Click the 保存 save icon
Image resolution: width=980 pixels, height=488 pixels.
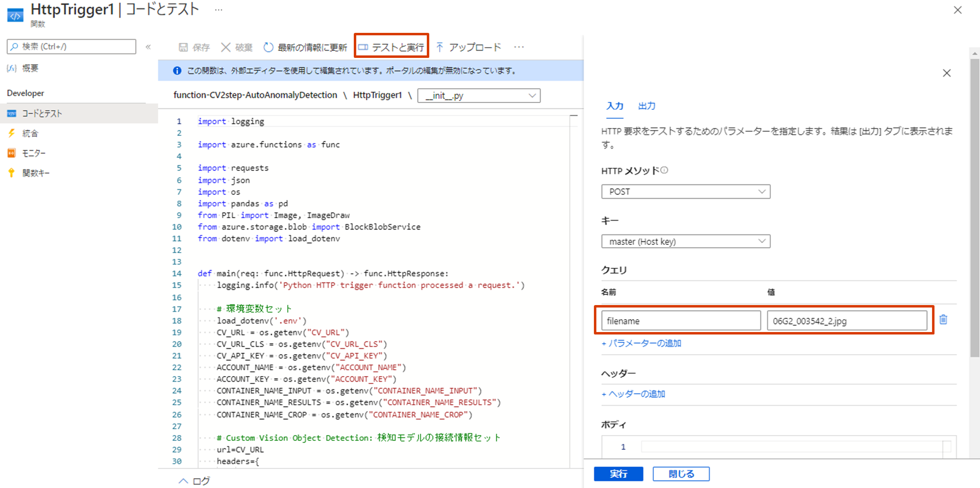click(183, 47)
